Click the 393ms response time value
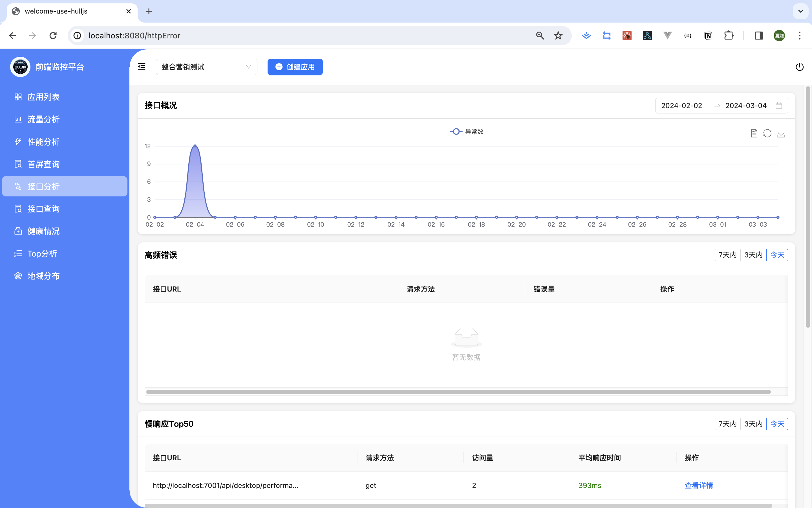812x508 pixels. tap(590, 485)
